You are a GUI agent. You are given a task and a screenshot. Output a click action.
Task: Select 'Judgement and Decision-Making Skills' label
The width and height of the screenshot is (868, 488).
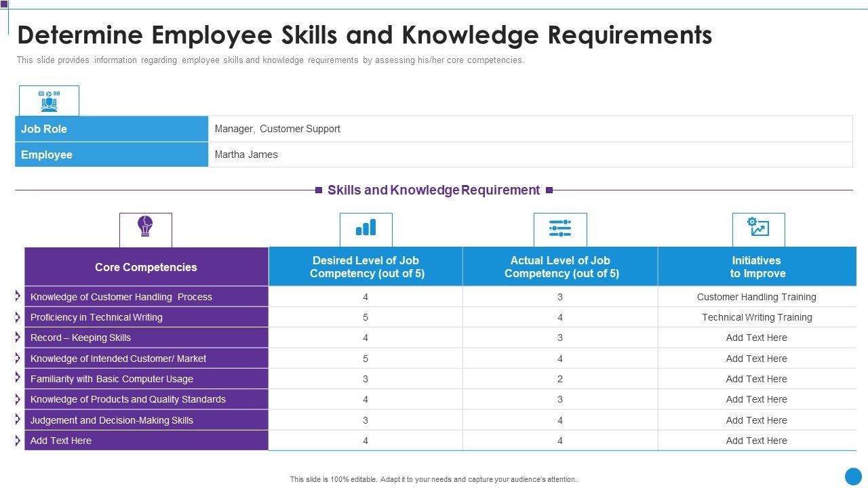click(x=112, y=420)
